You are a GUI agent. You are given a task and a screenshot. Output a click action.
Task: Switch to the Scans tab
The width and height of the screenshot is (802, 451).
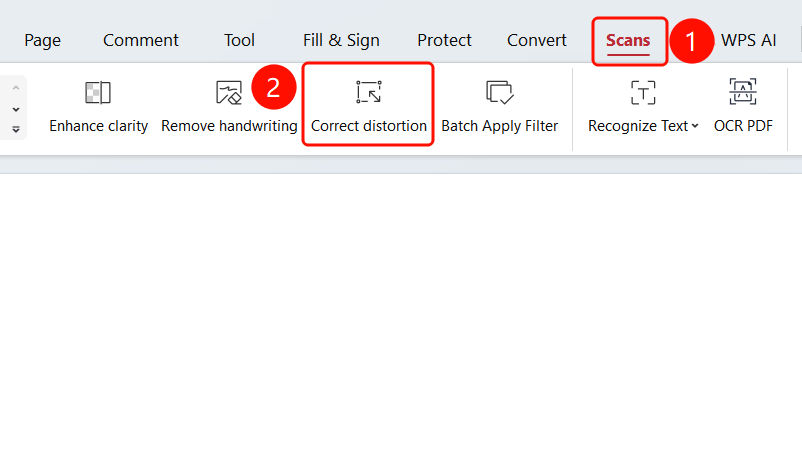(628, 40)
